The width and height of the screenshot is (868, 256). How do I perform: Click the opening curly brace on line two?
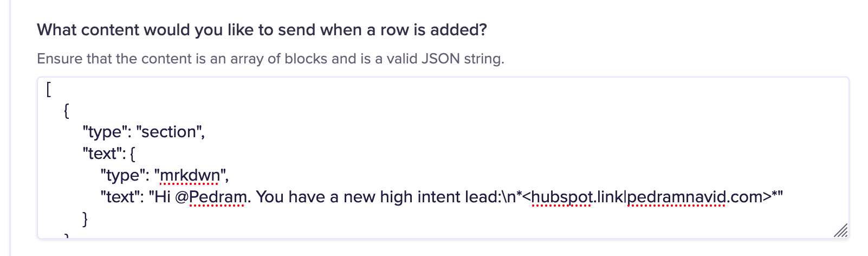(67, 111)
